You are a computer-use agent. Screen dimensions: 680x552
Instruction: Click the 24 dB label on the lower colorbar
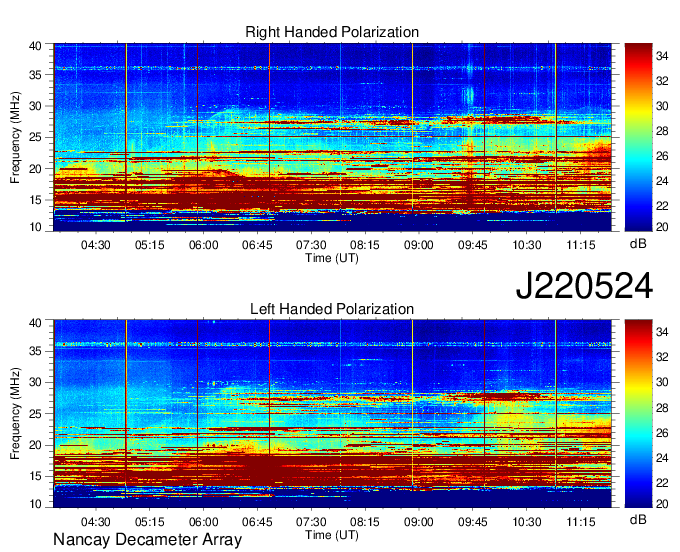tap(662, 457)
